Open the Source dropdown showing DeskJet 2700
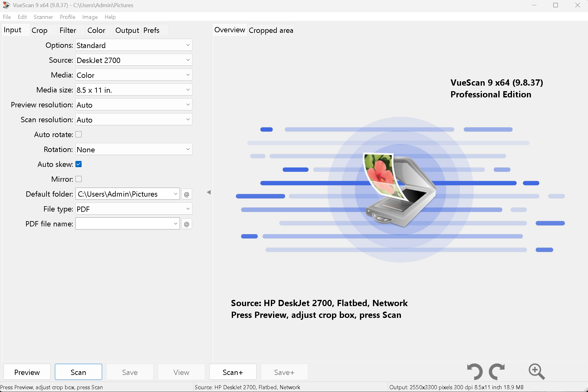 (134, 60)
